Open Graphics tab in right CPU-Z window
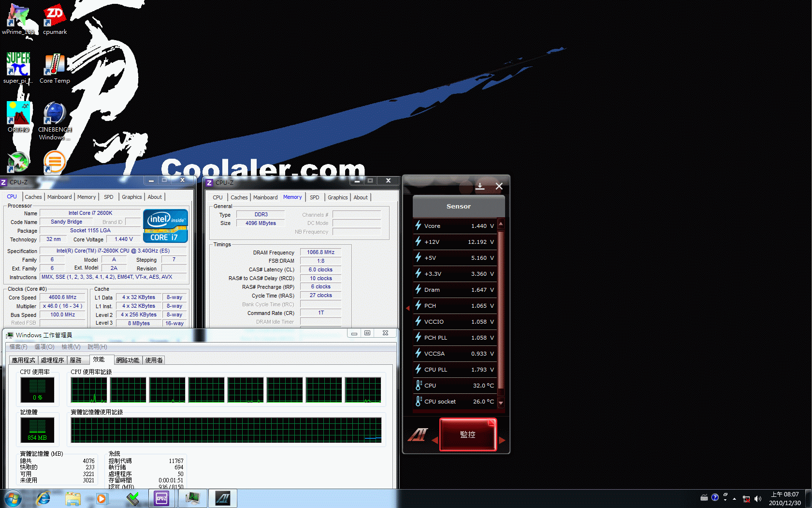Screen dimensions: 812x508 pyautogui.click(x=337, y=197)
